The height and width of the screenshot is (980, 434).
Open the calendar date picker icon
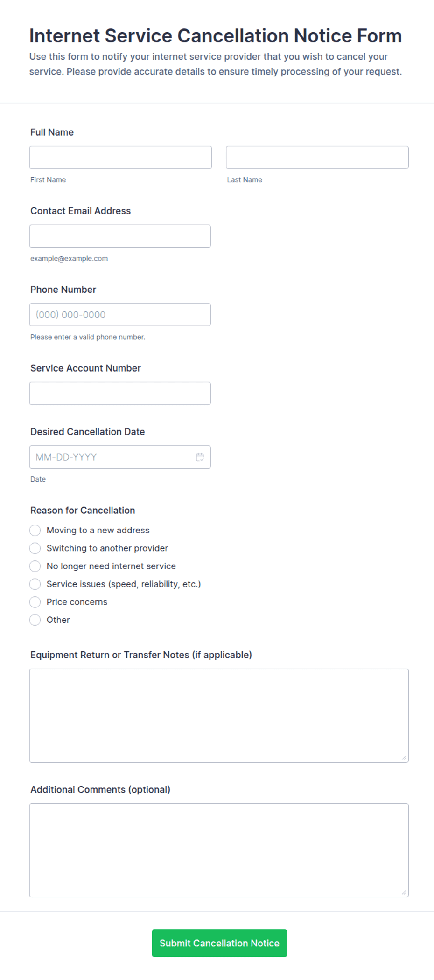(x=200, y=457)
